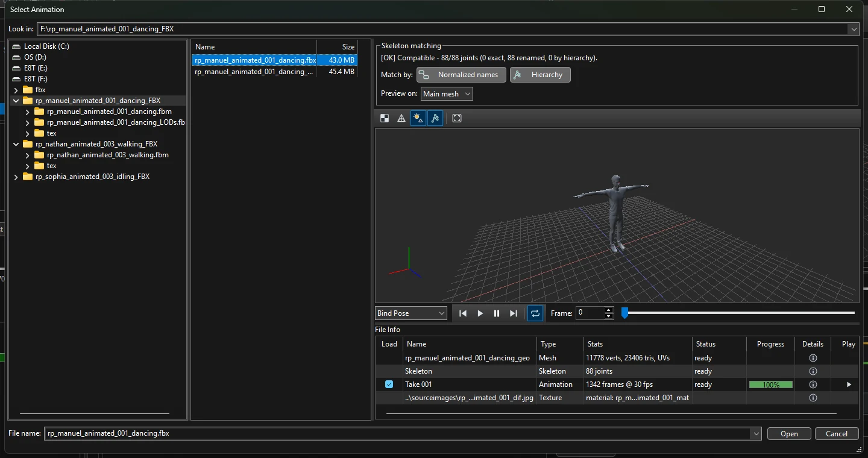The image size is (868, 458).
Task: Toggle the sun lighting icon above preview
Action: click(418, 118)
